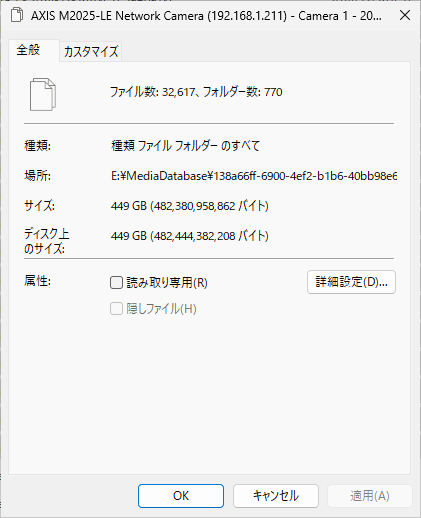Enable the 読み取り専用(R) checkbox
Image resolution: width=421 pixels, height=518 pixels.
point(116,283)
